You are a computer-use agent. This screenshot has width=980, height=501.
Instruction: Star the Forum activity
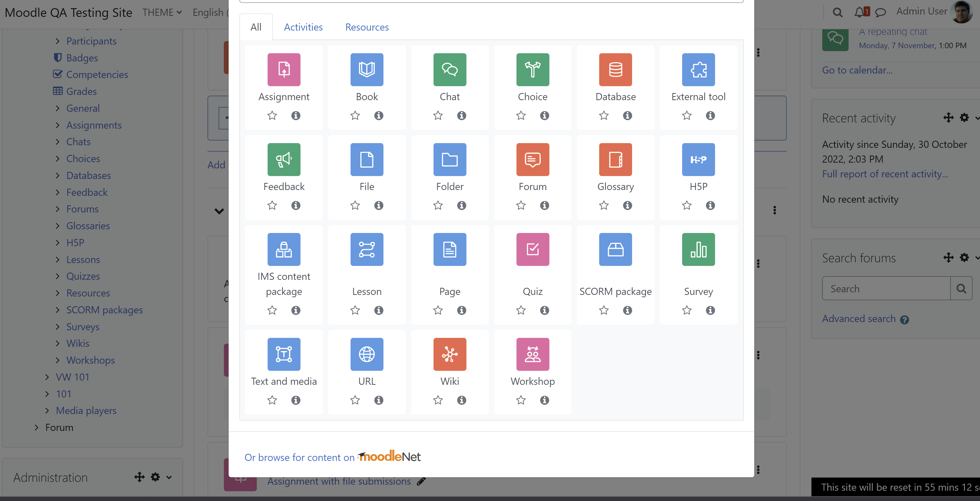coord(521,205)
